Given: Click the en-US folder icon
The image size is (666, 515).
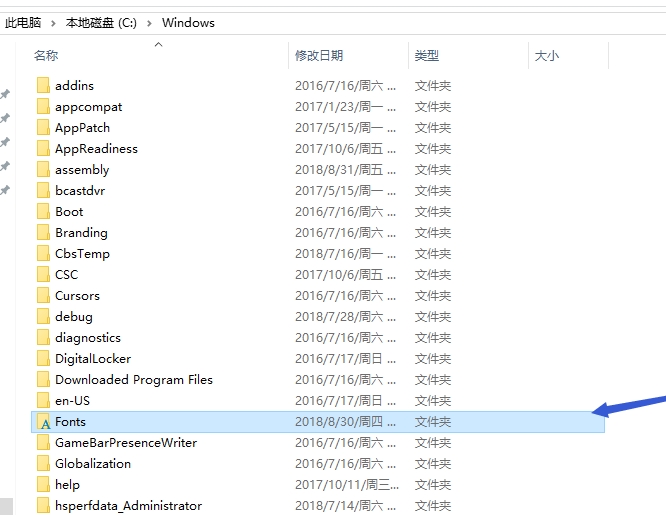Looking at the screenshot, I should click(43, 400).
